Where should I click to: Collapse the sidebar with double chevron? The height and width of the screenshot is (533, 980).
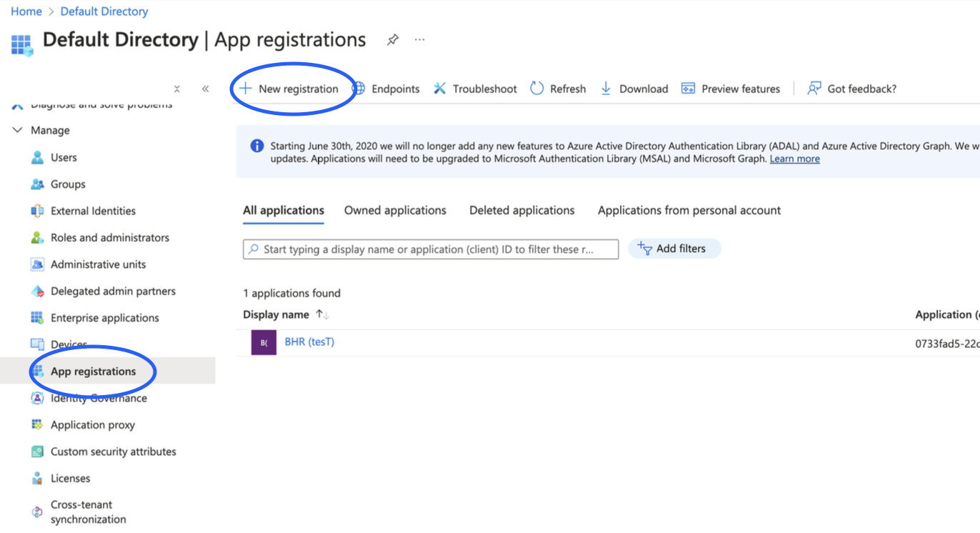click(x=205, y=89)
